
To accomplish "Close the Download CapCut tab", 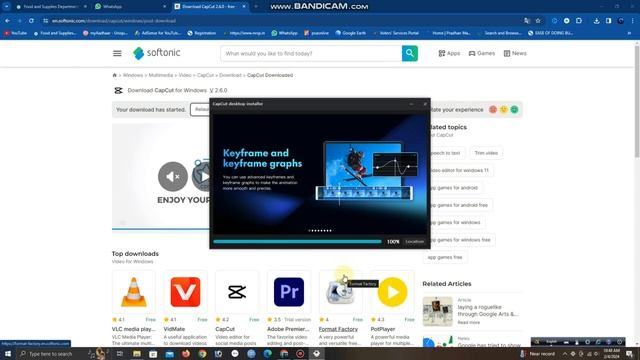I will tap(244, 7).
